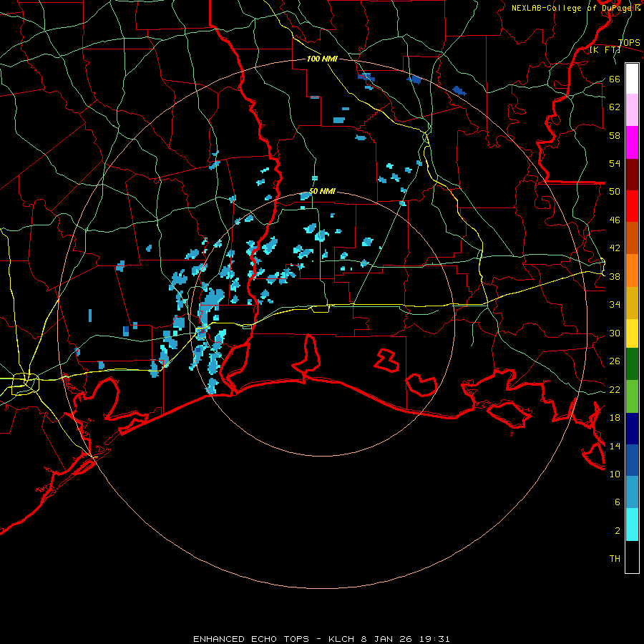This screenshot has width=644, height=644.
Task: Pick the bright yellow color bar swatch
Action: tap(632, 333)
